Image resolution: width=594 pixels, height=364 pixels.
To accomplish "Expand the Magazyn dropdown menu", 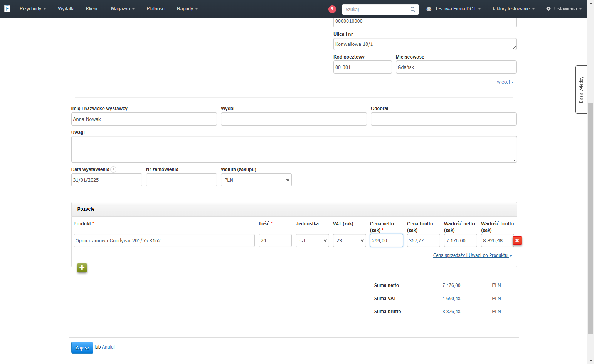I will [123, 9].
